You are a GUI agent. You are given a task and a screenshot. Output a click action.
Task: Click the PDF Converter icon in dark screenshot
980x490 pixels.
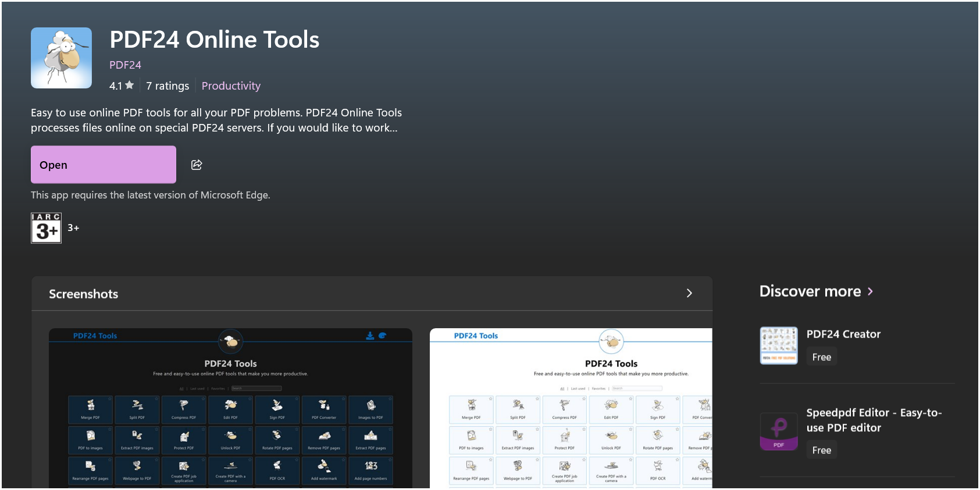click(x=324, y=410)
